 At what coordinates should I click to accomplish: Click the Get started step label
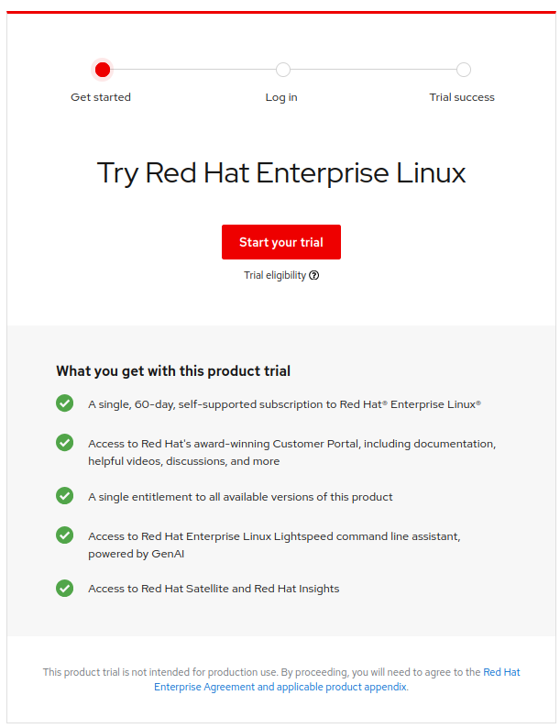[101, 97]
